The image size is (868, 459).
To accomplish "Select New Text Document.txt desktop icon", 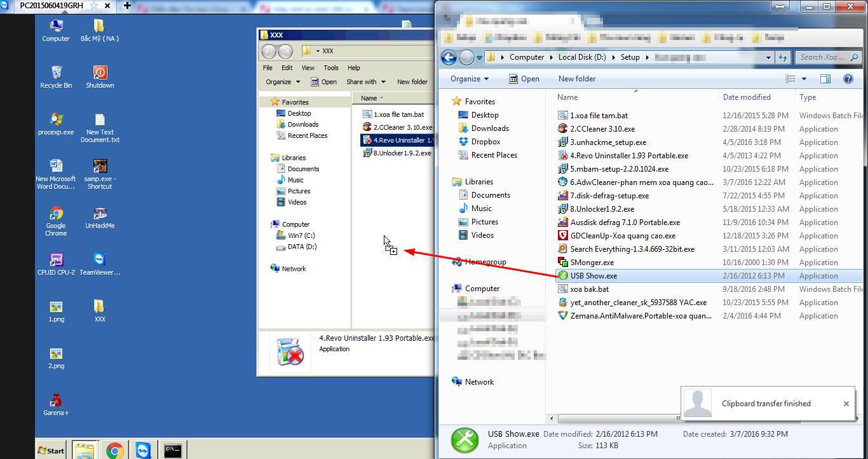I will [x=100, y=127].
